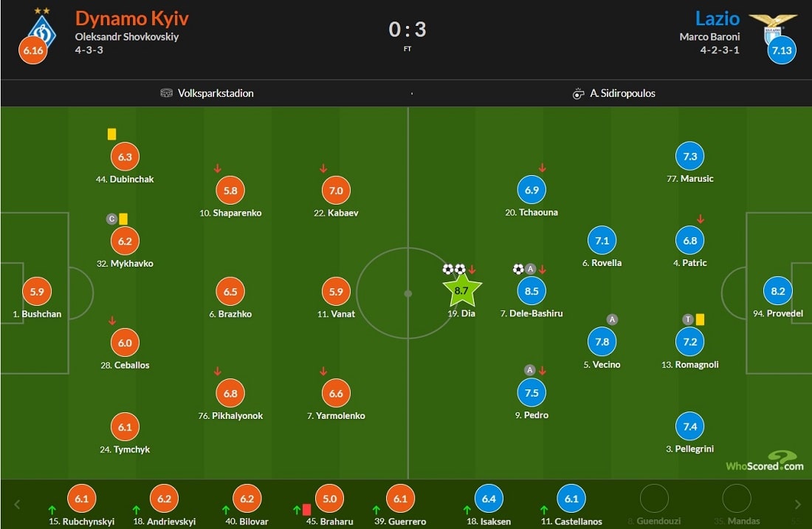The image size is (812, 529).
Task: Click Kabaev's substitution arrow icon
Action: (x=323, y=168)
